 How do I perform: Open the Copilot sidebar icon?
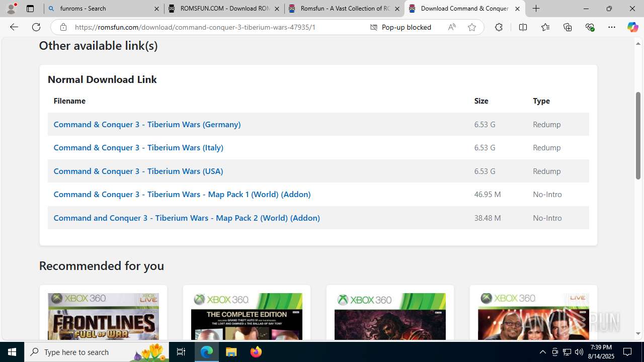pyautogui.click(x=632, y=27)
